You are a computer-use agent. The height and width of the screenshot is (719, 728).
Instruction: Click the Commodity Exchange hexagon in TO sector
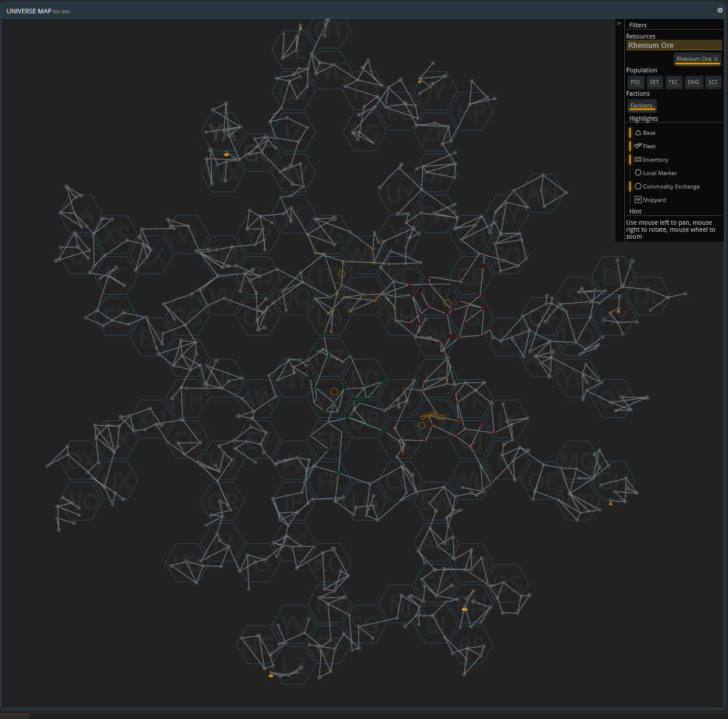pos(342,274)
